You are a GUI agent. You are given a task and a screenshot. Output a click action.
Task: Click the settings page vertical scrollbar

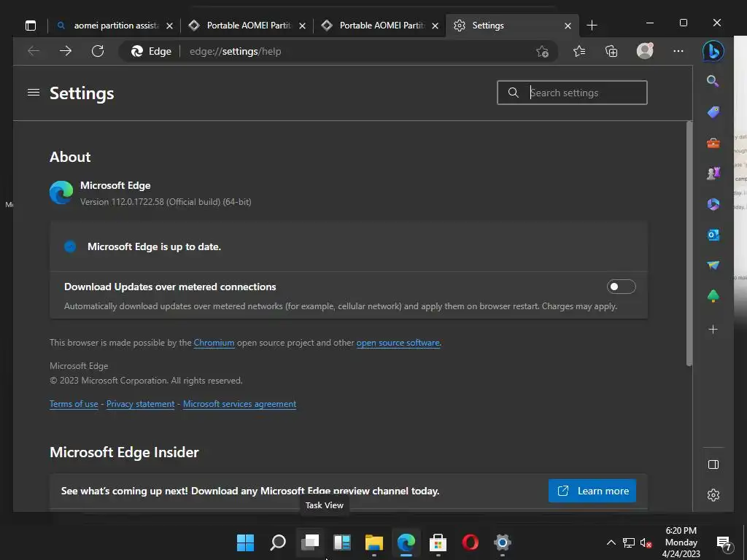pos(689,244)
